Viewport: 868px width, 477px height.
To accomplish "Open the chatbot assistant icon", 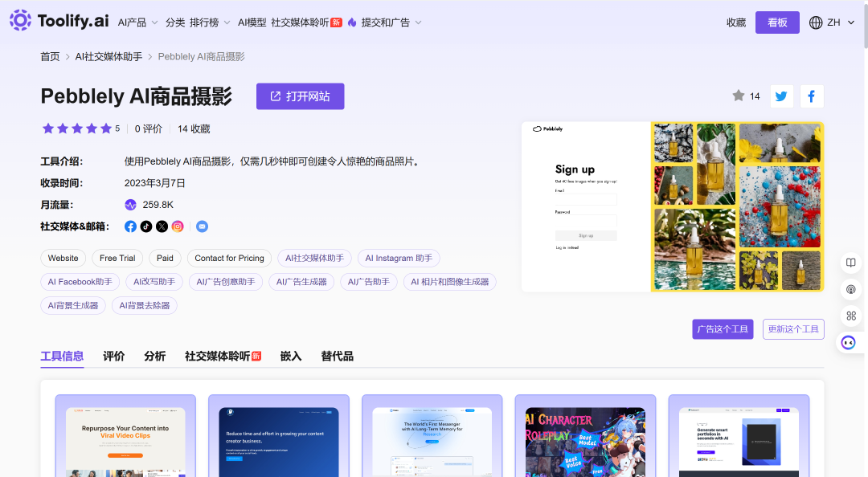I will 849,343.
